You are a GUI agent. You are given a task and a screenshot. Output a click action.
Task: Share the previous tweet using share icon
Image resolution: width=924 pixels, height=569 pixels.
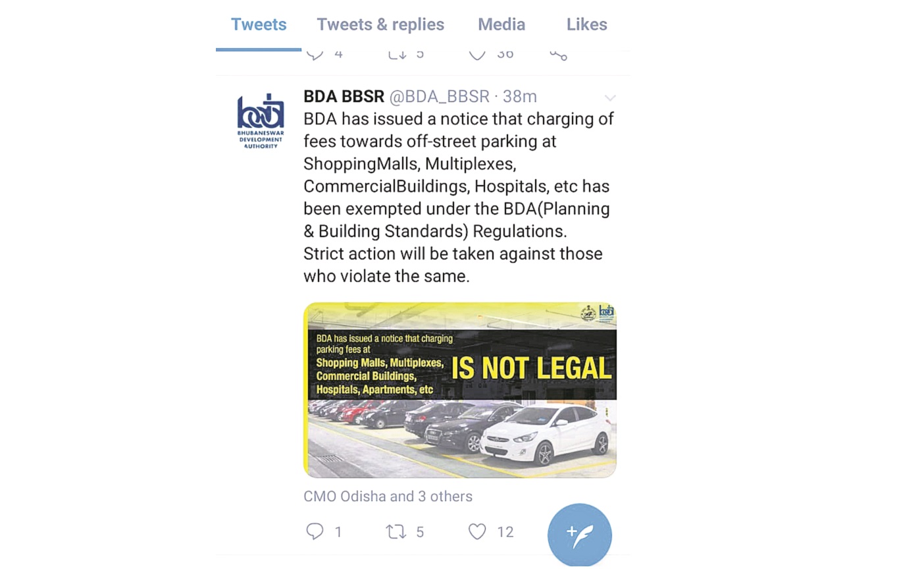(x=558, y=55)
